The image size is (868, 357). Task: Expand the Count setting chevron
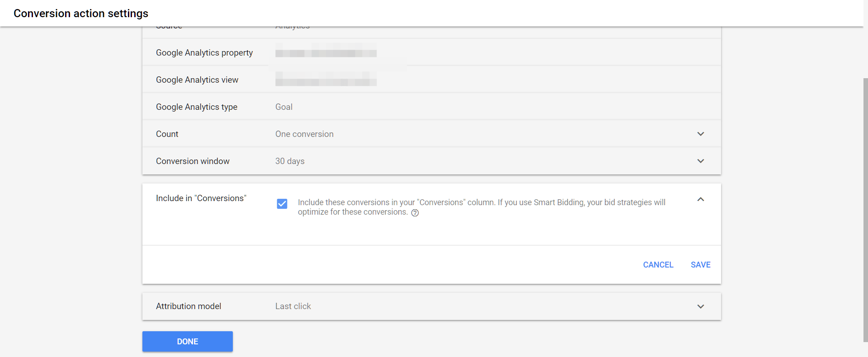701,134
